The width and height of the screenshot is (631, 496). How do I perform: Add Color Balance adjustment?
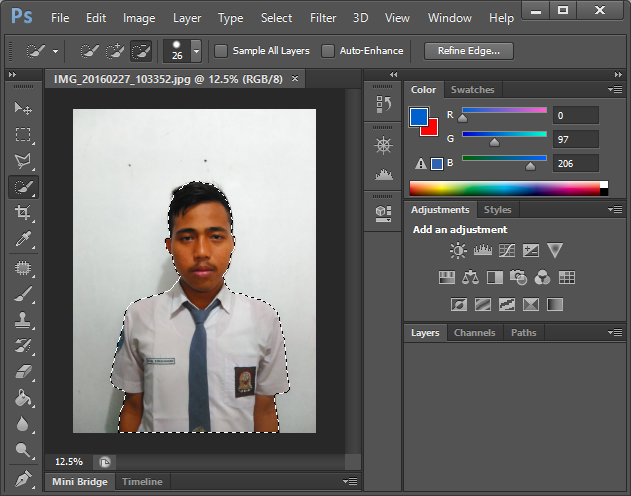(470, 278)
